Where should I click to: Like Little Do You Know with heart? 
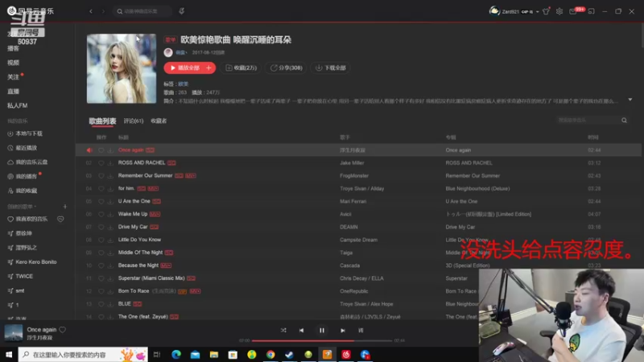[x=101, y=240]
